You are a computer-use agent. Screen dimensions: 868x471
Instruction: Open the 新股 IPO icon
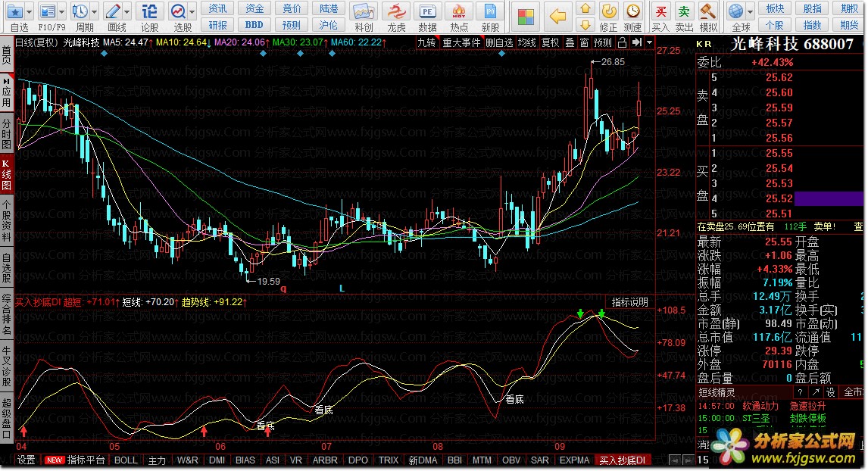490,11
